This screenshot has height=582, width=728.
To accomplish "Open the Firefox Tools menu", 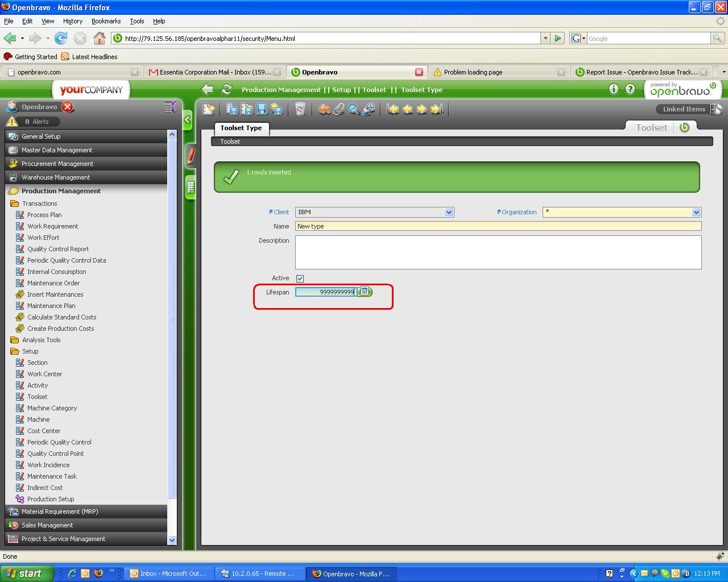I will [137, 21].
